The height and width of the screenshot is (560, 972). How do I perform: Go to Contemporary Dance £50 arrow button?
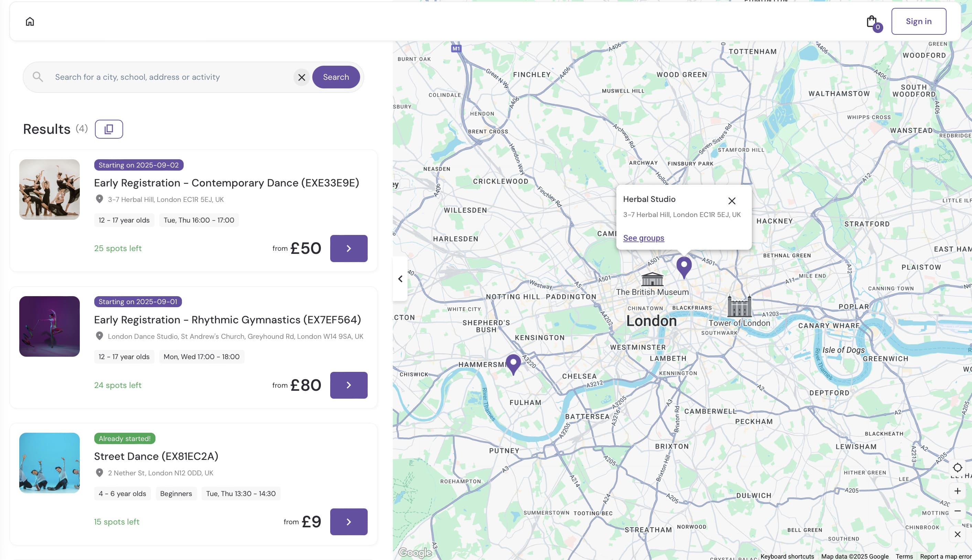349,248
